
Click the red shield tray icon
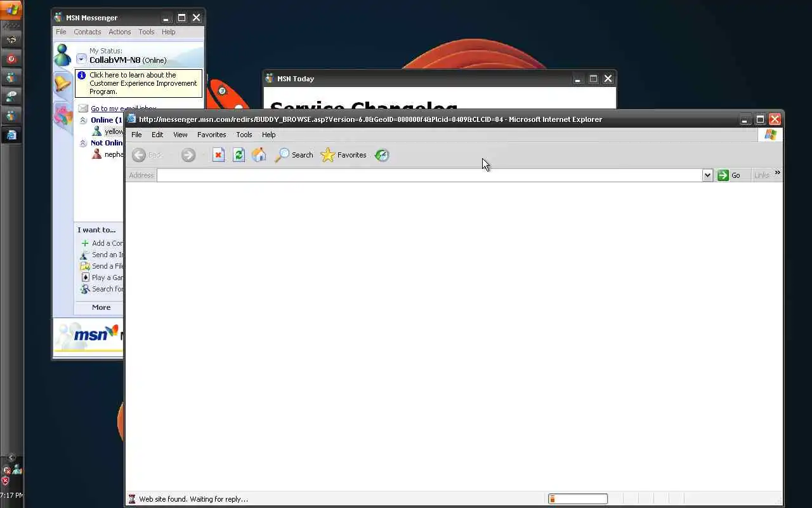pos(6,481)
